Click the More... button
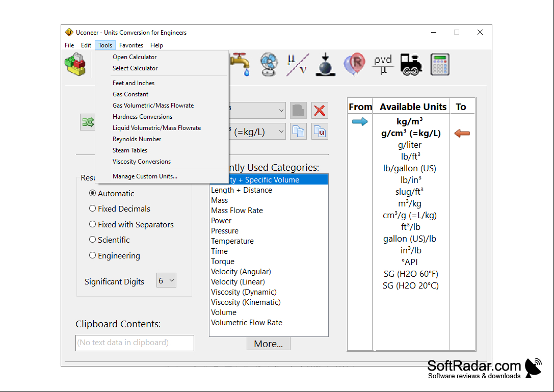This screenshot has width=554, height=392. 269,344
